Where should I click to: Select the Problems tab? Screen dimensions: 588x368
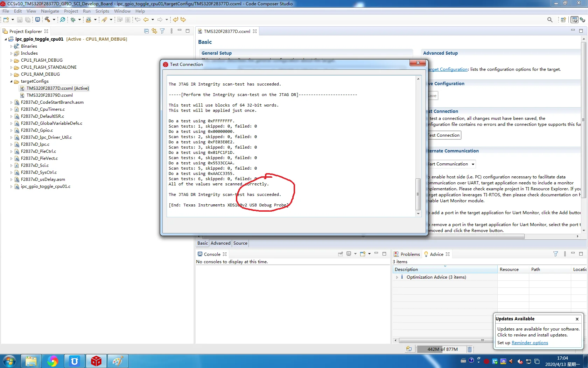click(406, 254)
